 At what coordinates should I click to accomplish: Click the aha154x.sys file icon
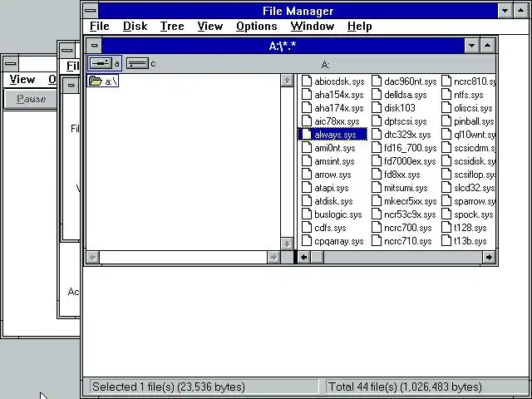(x=307, y=94)
